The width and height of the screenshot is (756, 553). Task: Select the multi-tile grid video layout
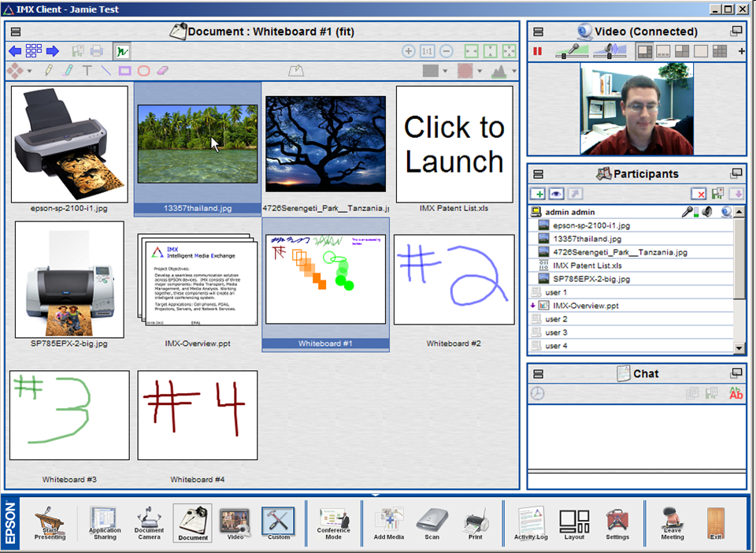point(719,51)
